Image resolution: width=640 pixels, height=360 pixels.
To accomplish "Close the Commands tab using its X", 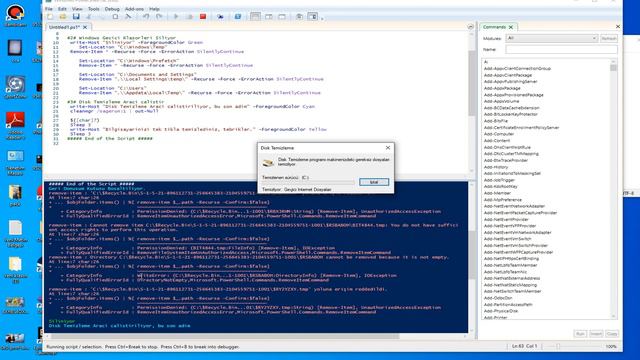I will pos(511,27).
